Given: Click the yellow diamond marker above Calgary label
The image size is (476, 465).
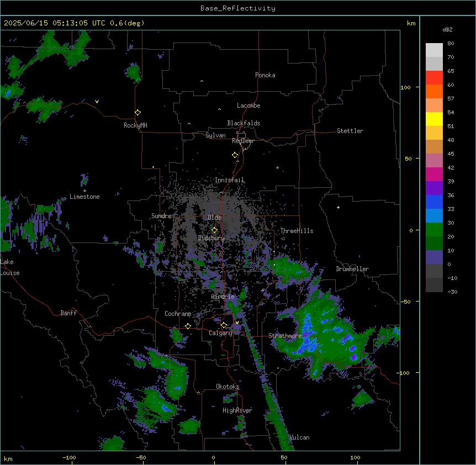Looking at the screenshot, I should 224,325.
